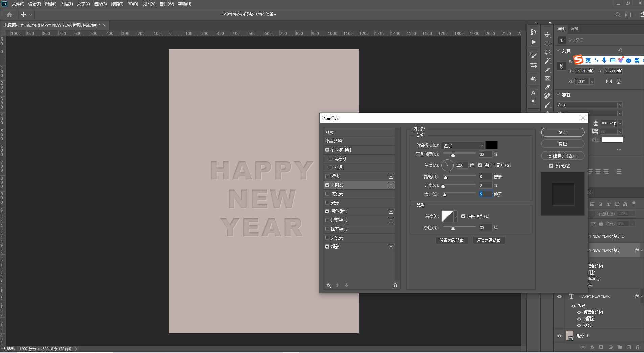Click the flip horizontal icon in properties
This screenshot has width=644, height=353.
[x=609, y=81]
